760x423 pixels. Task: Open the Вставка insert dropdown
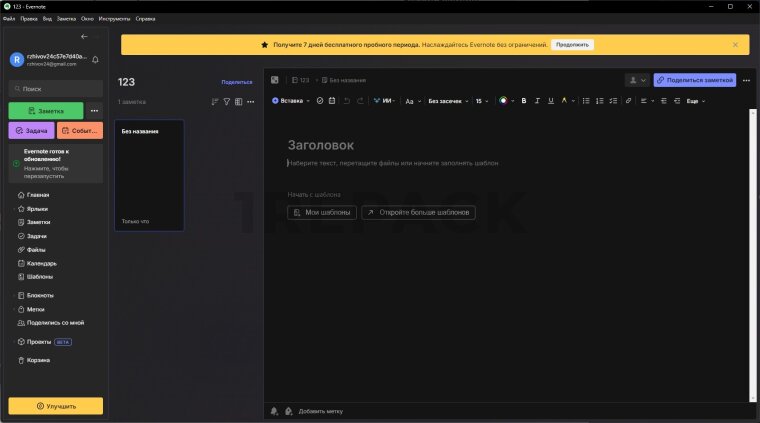(292, 101)
